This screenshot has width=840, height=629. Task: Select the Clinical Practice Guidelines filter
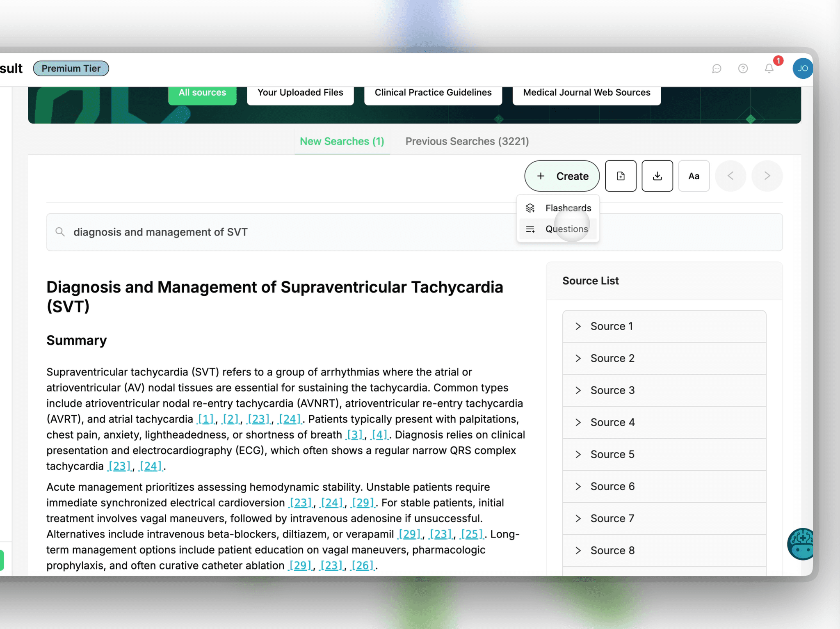[x=433, y=92]
